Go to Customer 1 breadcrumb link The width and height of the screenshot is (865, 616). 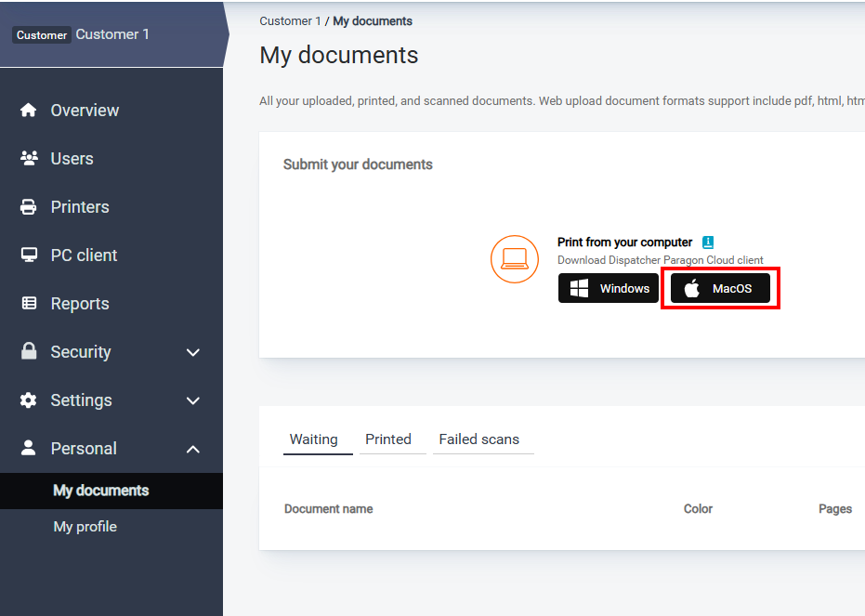click(290, 21)
